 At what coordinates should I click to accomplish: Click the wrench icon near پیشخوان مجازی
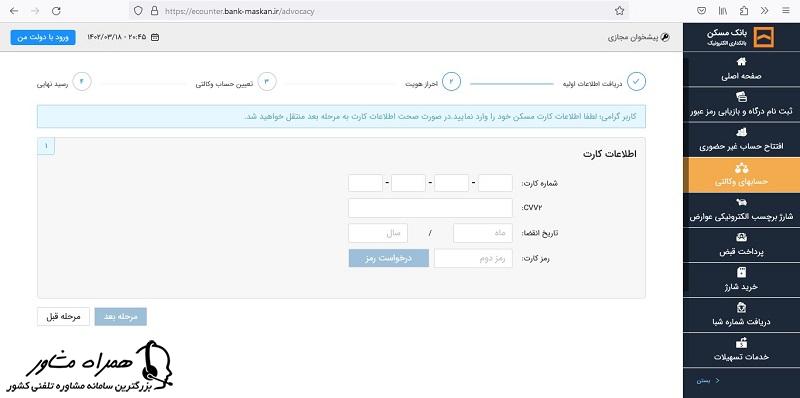(x=665, y=37)
